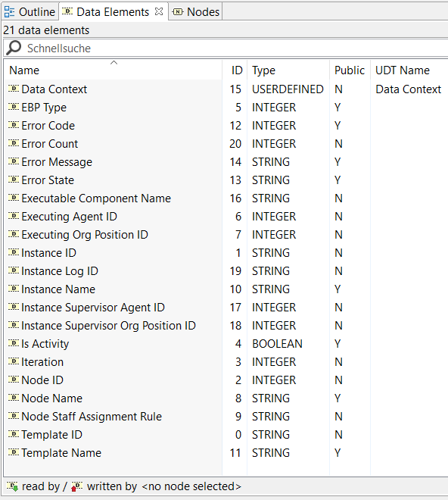Sort by the Name column header

pyautogui.click(x=113, y=70)
